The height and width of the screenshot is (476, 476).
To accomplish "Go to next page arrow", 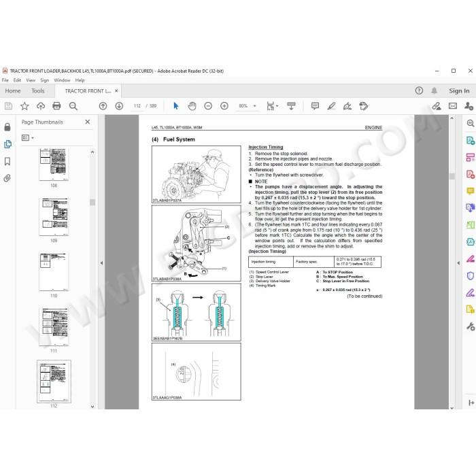I will pyautogui.click(x=119, y=106).
